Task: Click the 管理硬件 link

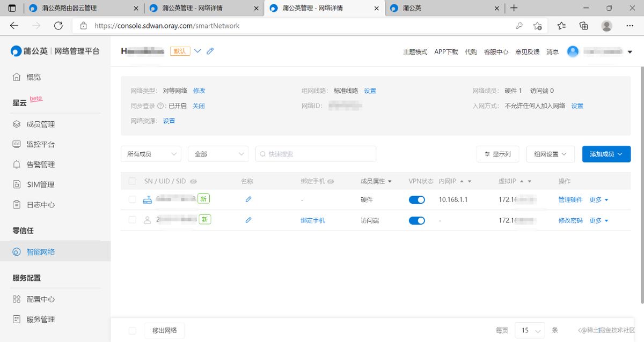Action: [570, 199]
